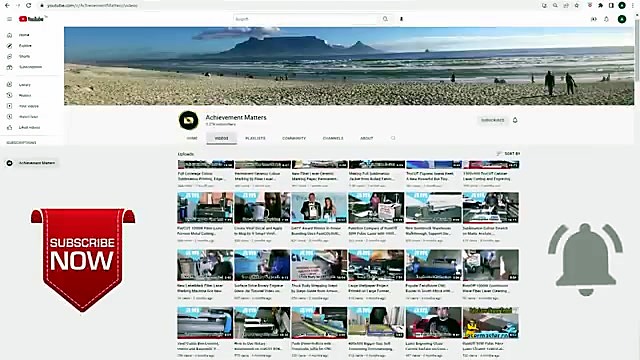The image size is (640, 360).
Task: Select the Videos tab
Action: tap(222, 138)
